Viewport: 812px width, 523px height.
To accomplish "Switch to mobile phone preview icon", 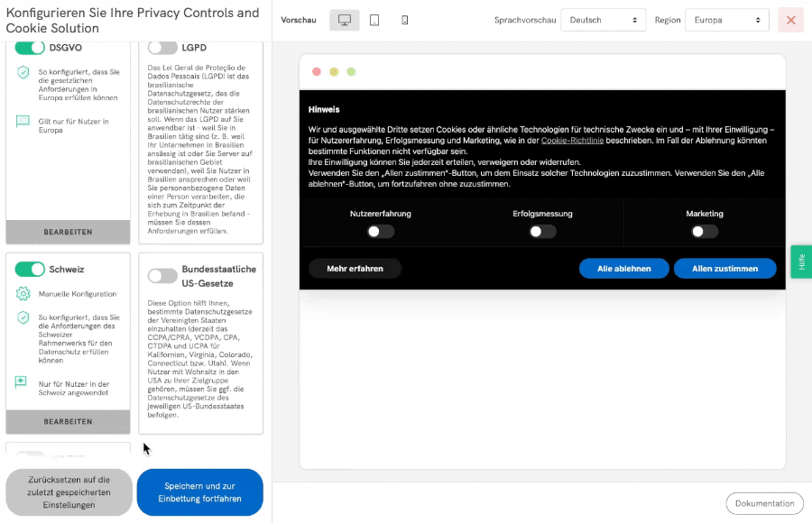I will click(404, 20).
